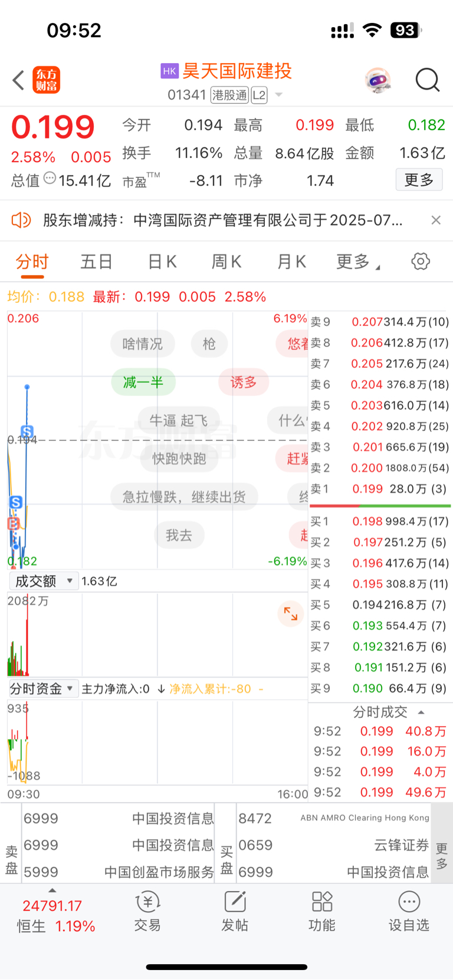Switch to the 日K tab
453x980 pixels.
(x=162, y=262)
